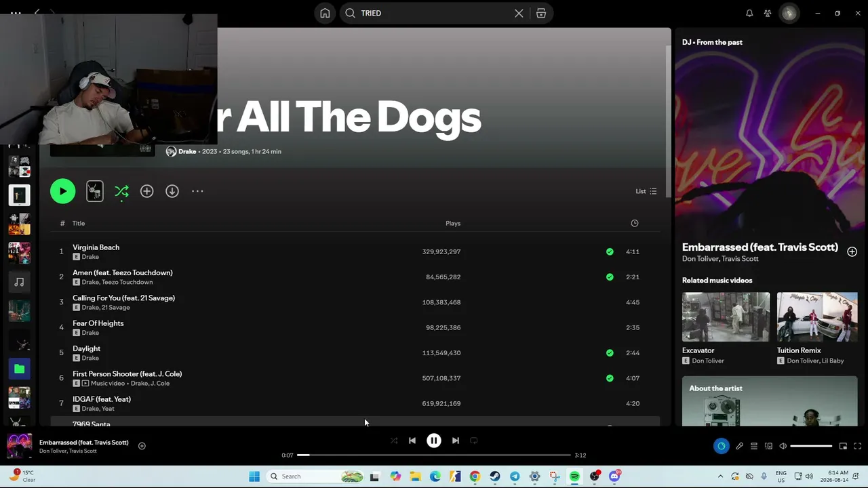Open more options for the album
The width and height of the screenshot is (868, 488).
click(x=197, y=191)
